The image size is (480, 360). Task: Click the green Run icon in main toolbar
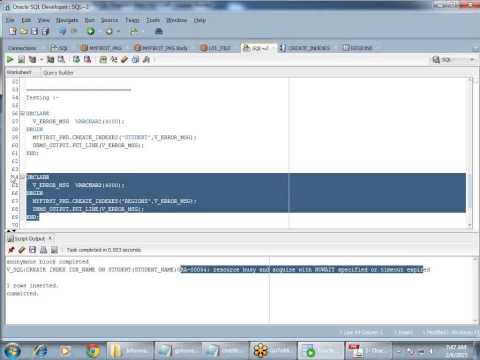(91, 31)
